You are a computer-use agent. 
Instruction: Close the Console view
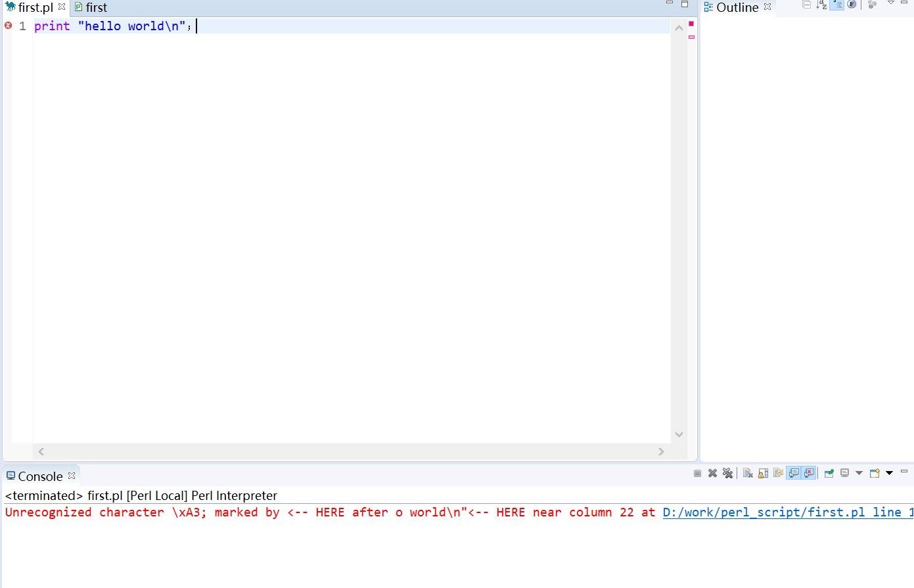click(x=72, y=475)
